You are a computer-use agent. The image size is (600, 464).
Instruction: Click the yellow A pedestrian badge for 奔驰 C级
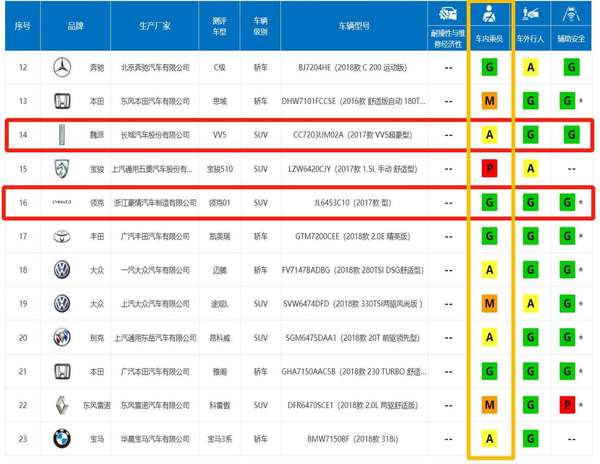coord(530,67)
